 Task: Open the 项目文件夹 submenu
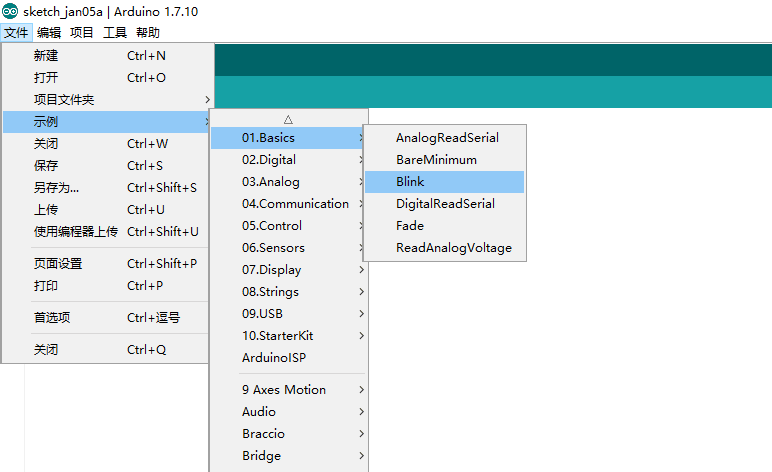click(65, 100)
